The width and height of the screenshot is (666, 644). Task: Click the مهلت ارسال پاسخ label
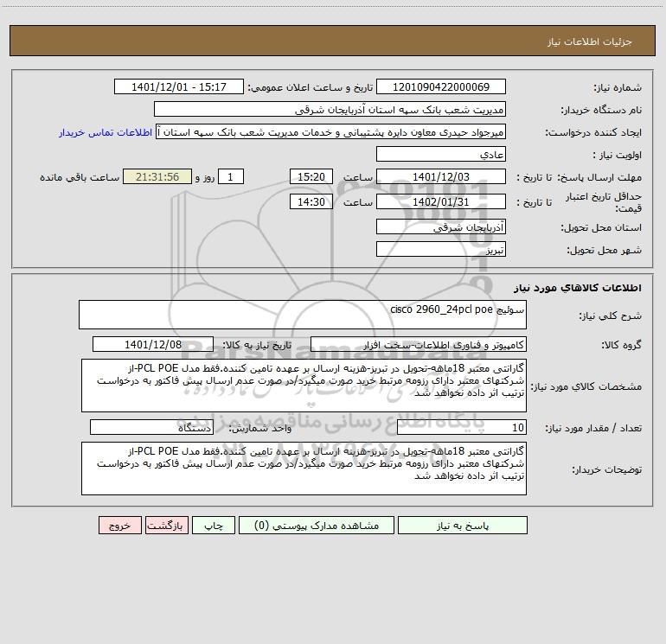pyautogui.click(x=599, y=177)
